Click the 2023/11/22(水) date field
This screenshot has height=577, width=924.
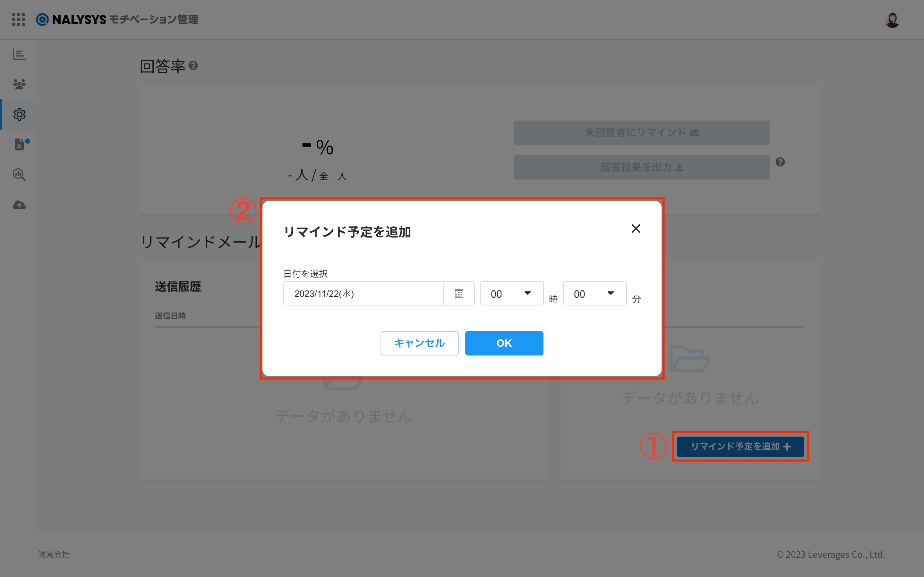click(363, 293)
